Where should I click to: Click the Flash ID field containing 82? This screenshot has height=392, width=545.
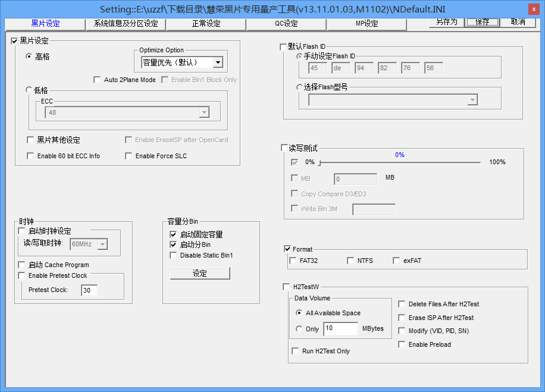click(x=387, y=68)
